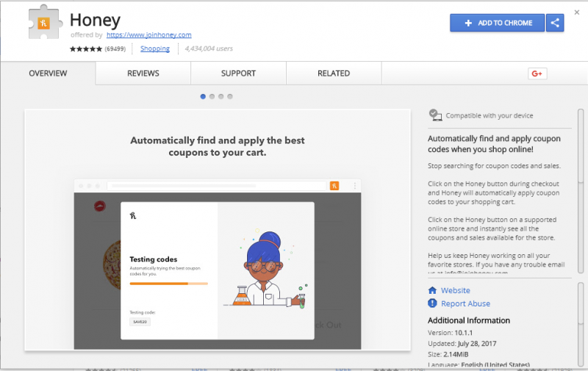Click the '(69499)' ratings count
This screenshot has width=588, height=371.
(x=115, y=48)
